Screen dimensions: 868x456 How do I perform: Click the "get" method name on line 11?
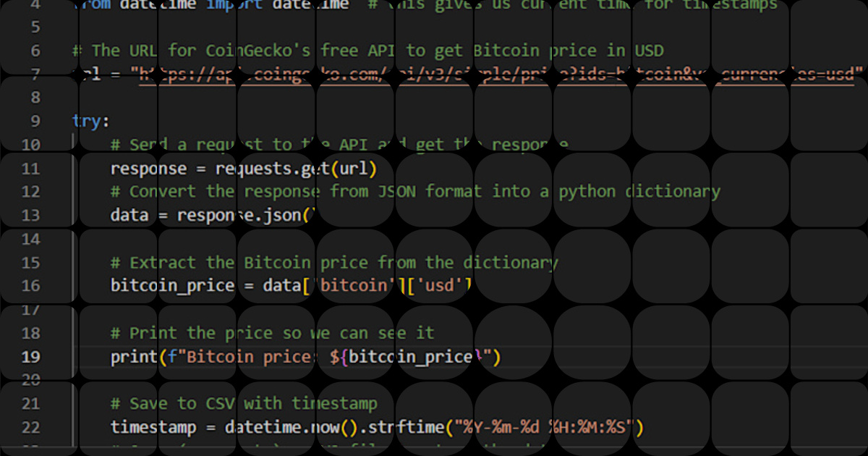pos(315,169)
